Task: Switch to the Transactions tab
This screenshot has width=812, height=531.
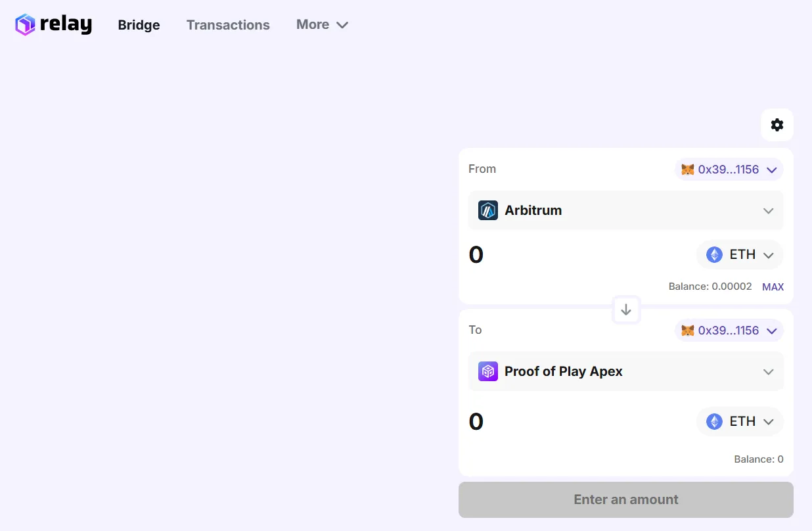Action: (x=228, y=25)
